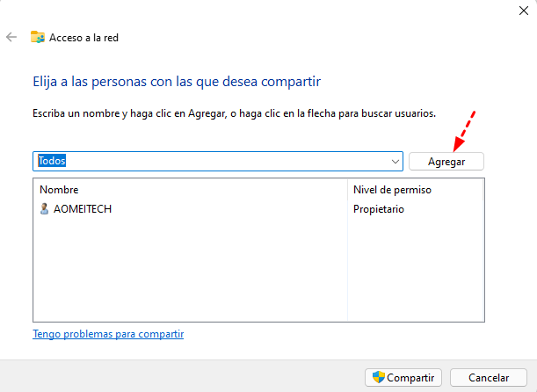Image resolution: width=537 pixels, height=392 pixels.
Task: Cancel the sharing dialog with Cancelar
Action: [x=488, y=377]
